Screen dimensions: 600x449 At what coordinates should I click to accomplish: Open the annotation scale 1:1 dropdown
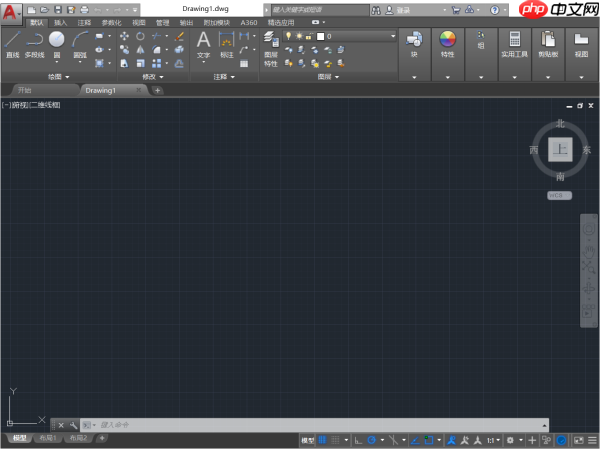pyautogui.click(x=493, y=440)
